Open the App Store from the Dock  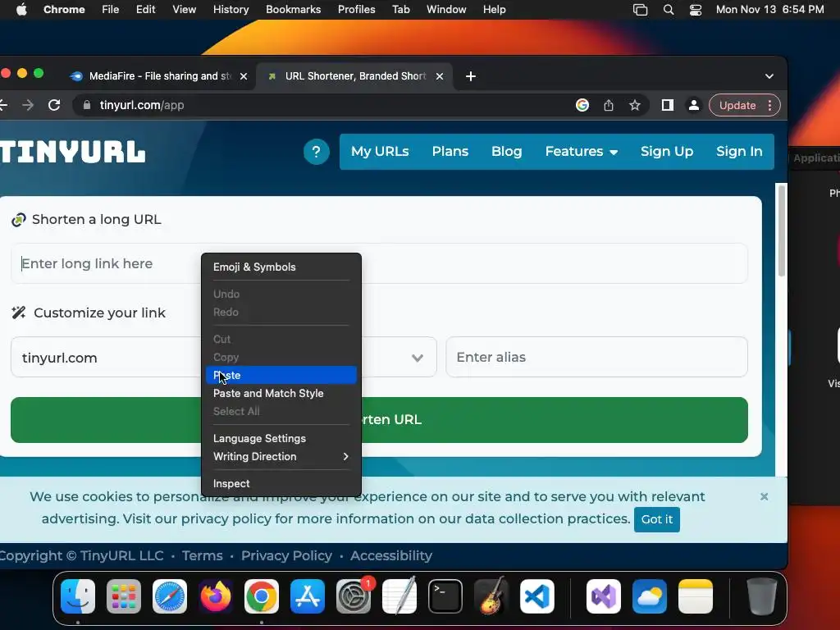[x=308, y=596]
